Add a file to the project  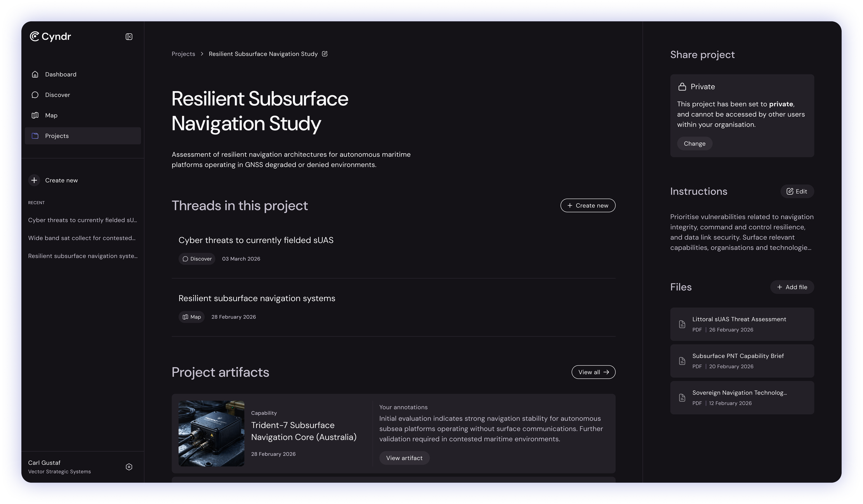[792, 287]
